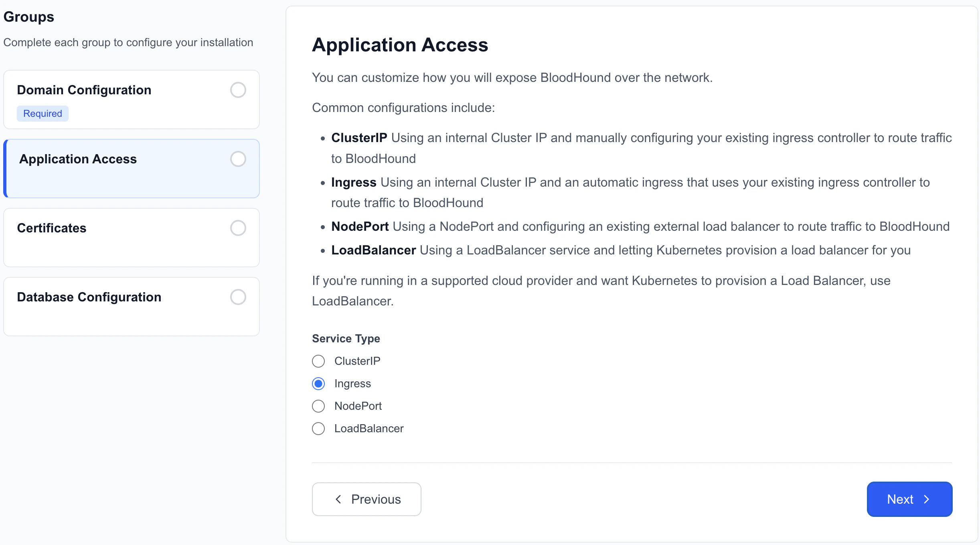Screen dimensions: 980x545
Task: Click the Groups sidebar heading
Action: [29, 17]
